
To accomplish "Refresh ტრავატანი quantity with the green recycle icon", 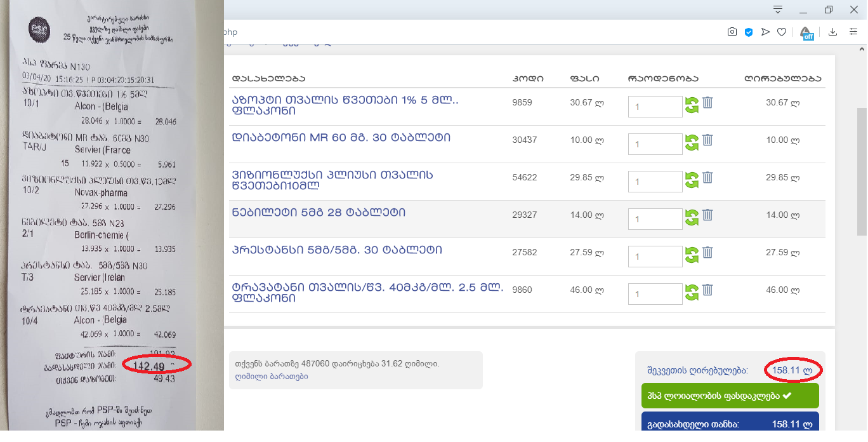I will [x=691, y=291].
